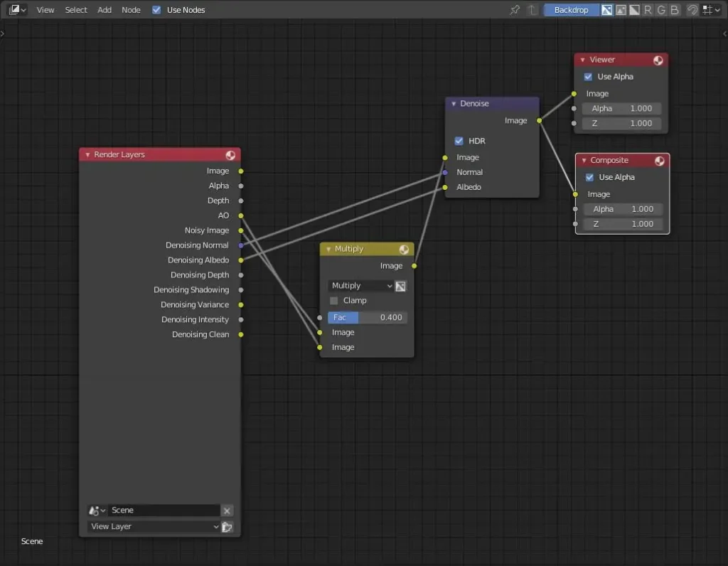Click Render Layers AO output socket
Viewport: 728px width, 566px height.
coord(241,216)
